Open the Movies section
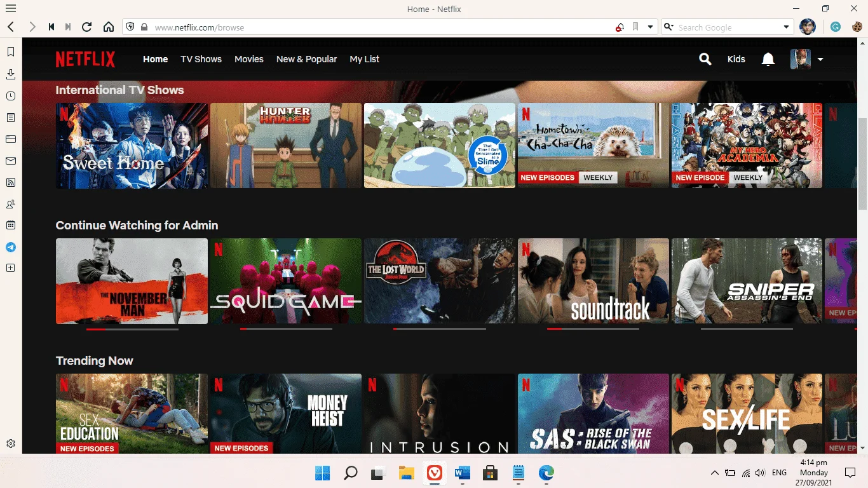 click(249, 59)
